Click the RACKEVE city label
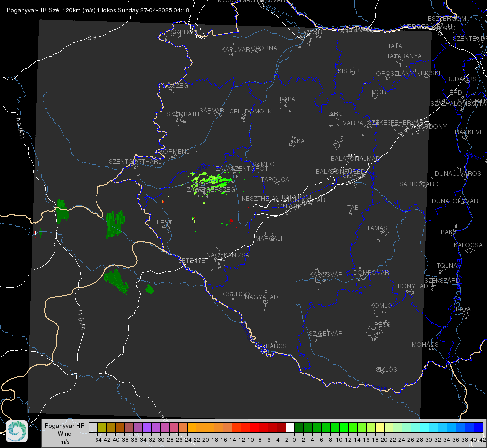Image resolution: width=487 pixels, height=448 pixels. (x=469, y=132)
